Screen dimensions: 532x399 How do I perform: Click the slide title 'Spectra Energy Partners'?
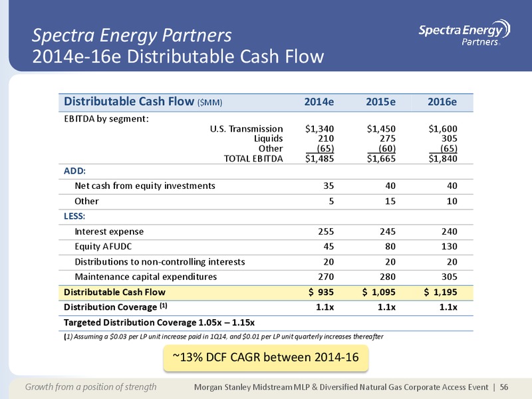132,35
